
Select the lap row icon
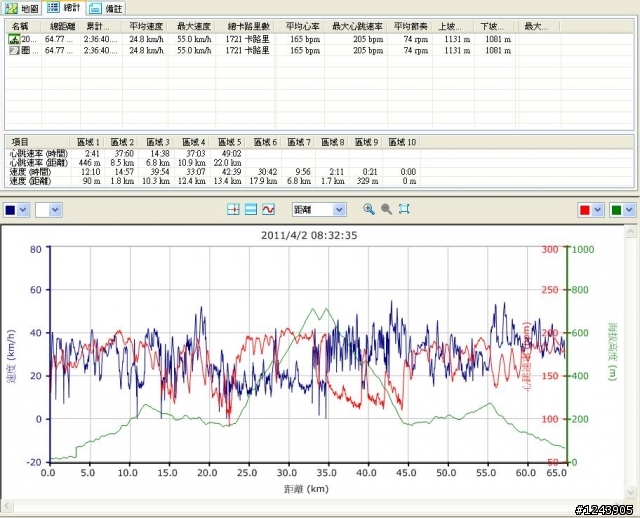[x=14, y=51]
